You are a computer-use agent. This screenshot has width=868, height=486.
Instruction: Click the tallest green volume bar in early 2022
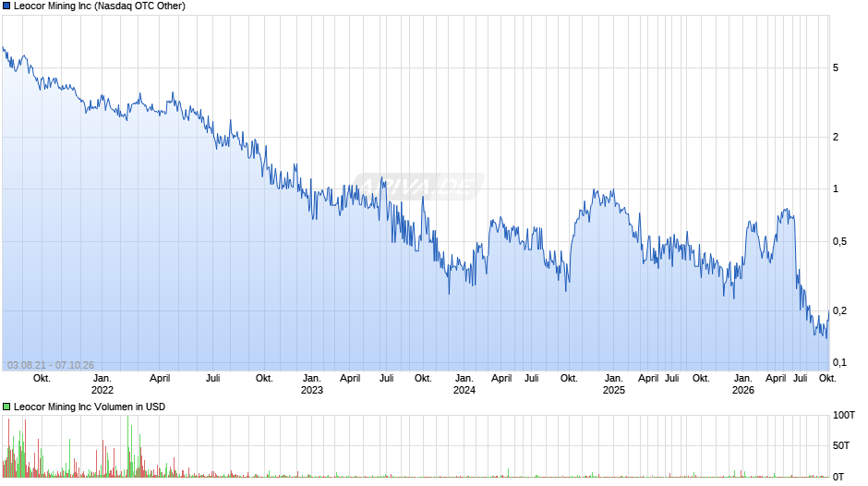click(127, 446)
